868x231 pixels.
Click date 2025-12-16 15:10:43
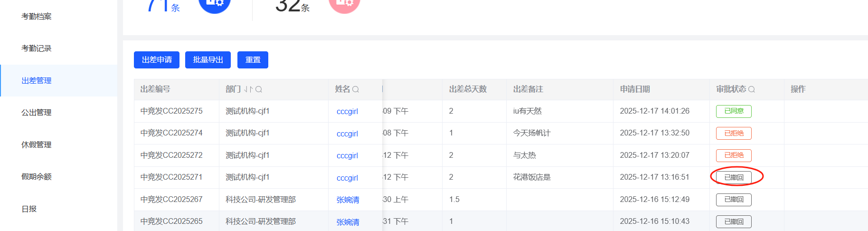click(x=654, y=221)
